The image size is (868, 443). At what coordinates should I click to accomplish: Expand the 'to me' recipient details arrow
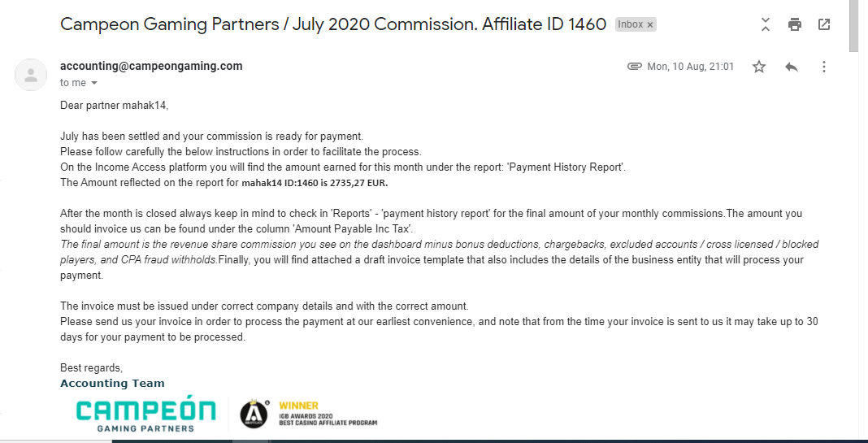tap(94, 83)
